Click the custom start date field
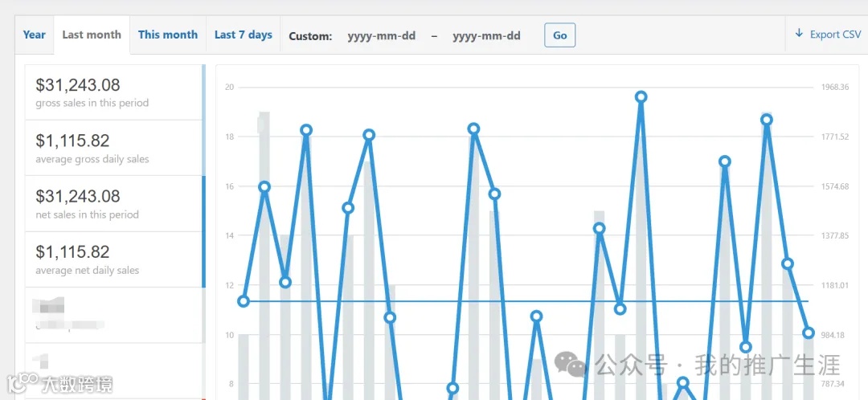This screenshot has height=400, width=868. click(382, 36)
